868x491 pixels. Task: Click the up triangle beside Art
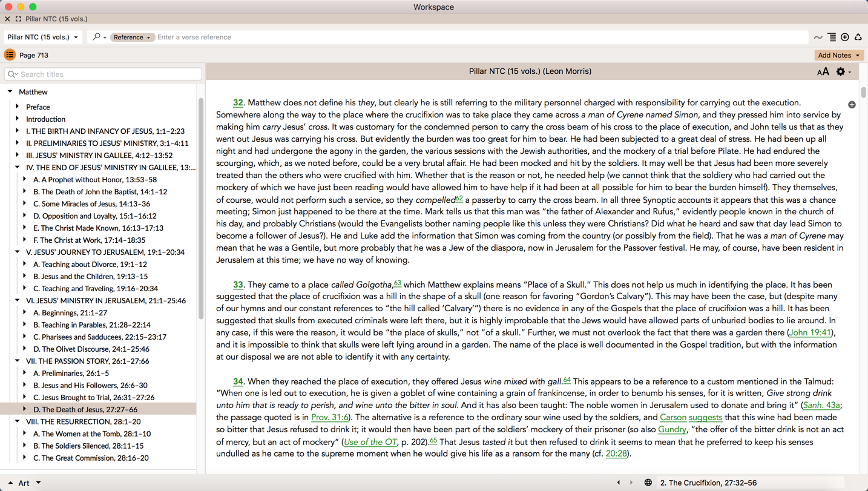click(10, 483)
